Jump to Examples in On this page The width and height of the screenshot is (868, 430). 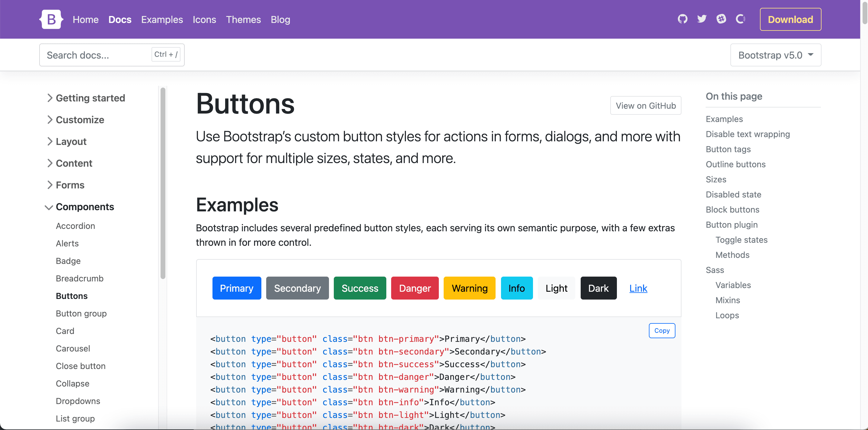point(724,119)
